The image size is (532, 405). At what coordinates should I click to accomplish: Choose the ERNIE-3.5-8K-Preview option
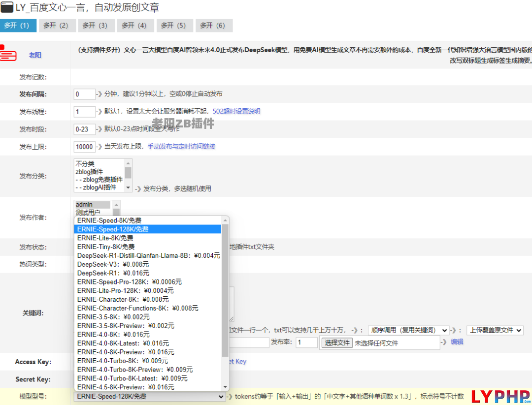coord(148,326)
